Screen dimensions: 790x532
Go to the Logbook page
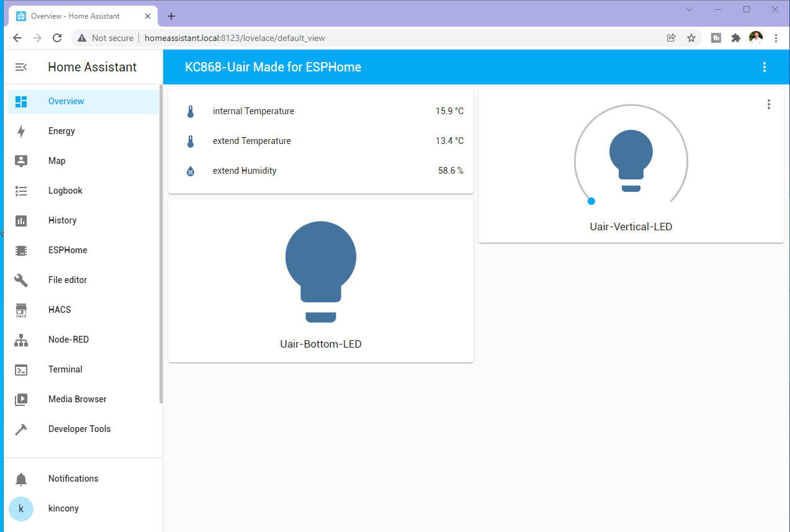65,191
